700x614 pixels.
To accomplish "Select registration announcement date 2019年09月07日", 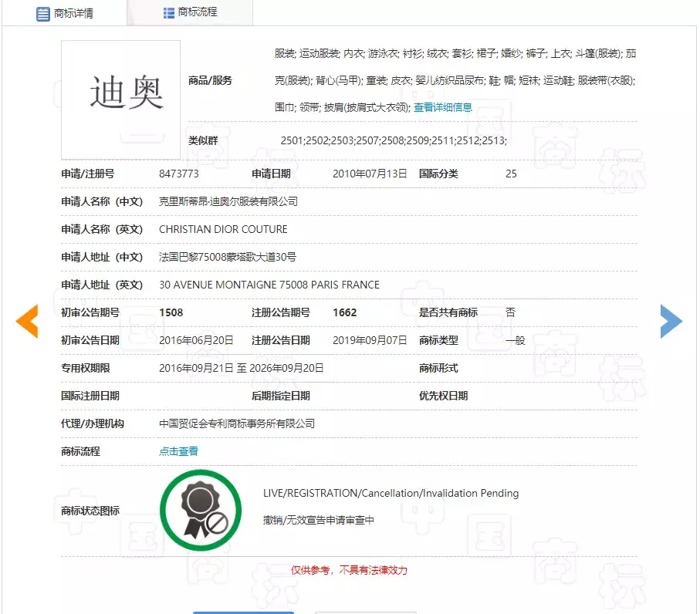I will pyautogui.click(x=370, y=340).
